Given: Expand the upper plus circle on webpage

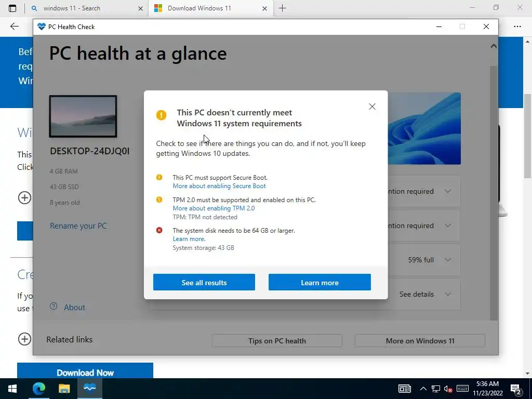Looking at the screenshot, I should [x=24, y=197].
